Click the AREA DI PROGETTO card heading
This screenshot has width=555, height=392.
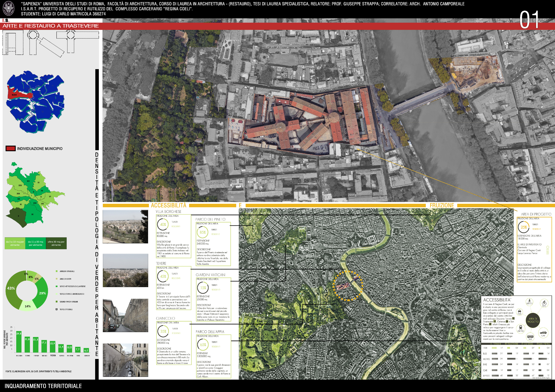536,214
